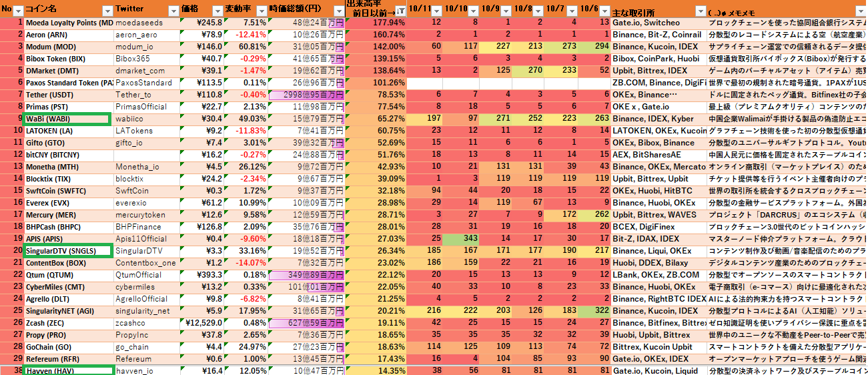Select the cell GoChain (GO)
This screenshot has height=375, width=868.
[69, 347]
